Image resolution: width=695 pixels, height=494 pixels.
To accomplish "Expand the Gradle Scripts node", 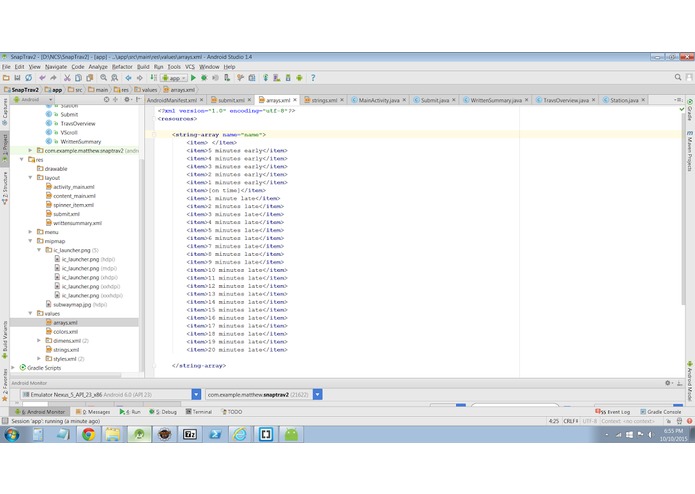I will click(x=13, y=368).
